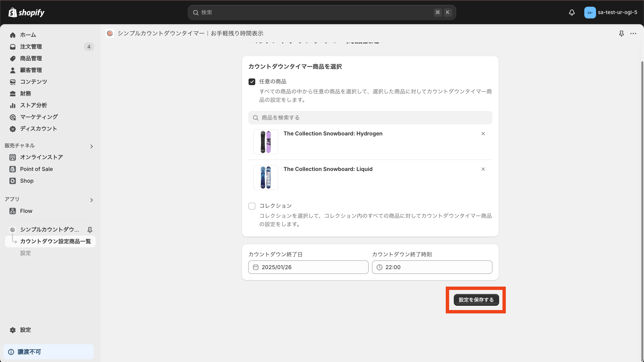Open the Flow app

pos(26,211)
